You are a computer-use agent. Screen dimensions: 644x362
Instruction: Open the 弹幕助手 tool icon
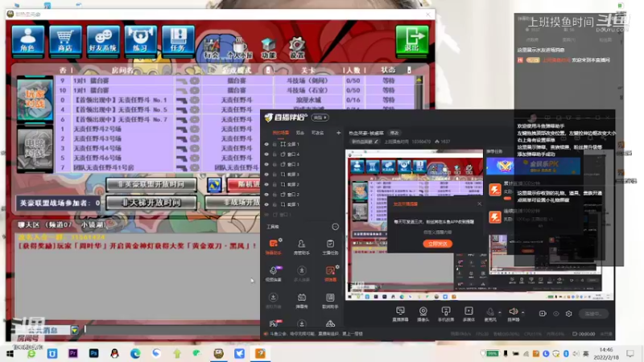pos(273,247)
